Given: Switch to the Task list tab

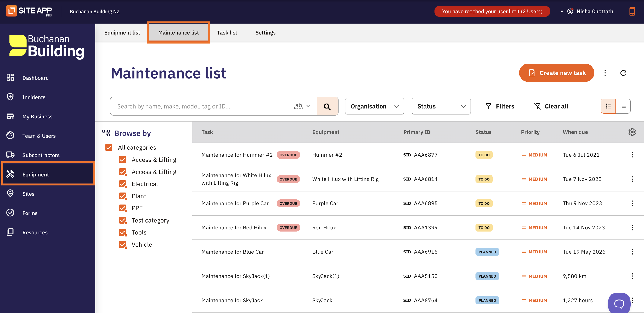Looking at the screenshot, I should [227, 32].
